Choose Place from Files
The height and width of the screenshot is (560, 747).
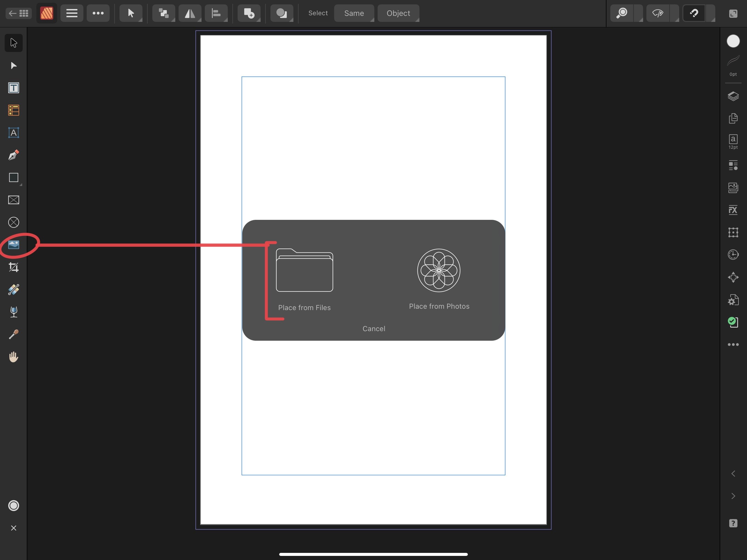pos(304,280)
